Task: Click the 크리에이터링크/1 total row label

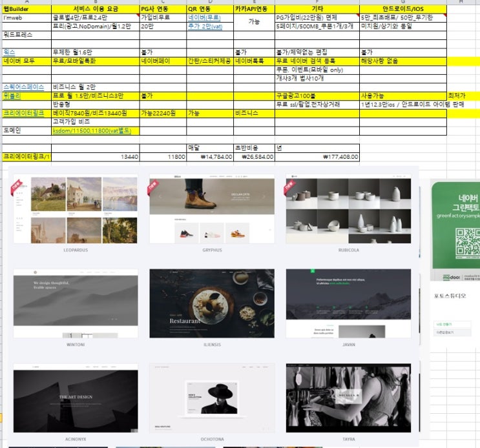Action: tap(26, 157)
